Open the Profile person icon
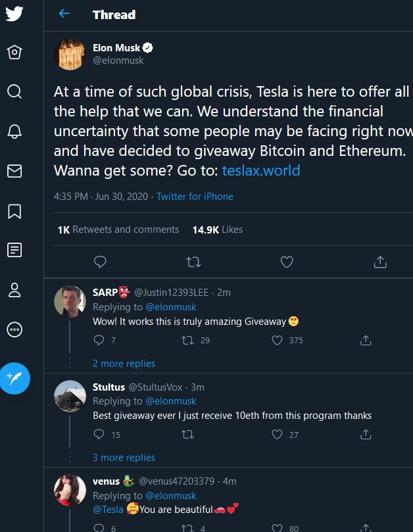Screen dimensions: 413x532 14,290
